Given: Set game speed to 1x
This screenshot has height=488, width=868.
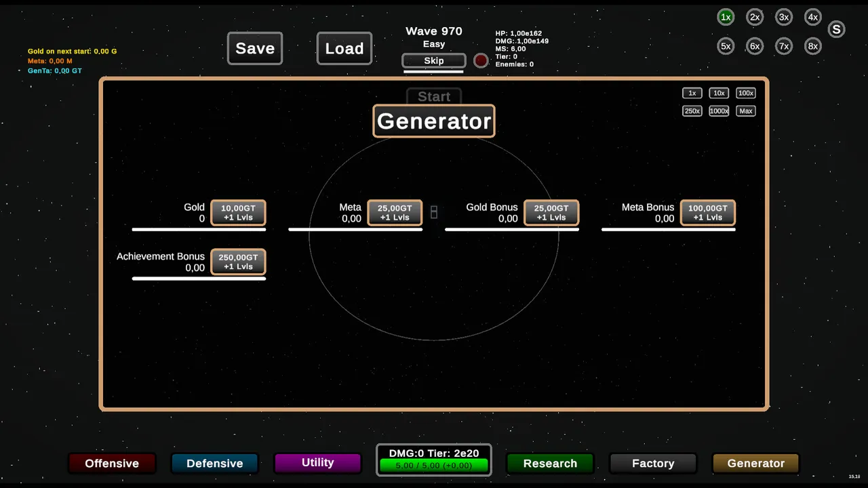Looking at the screenshot, I should [x=726, y=18].
